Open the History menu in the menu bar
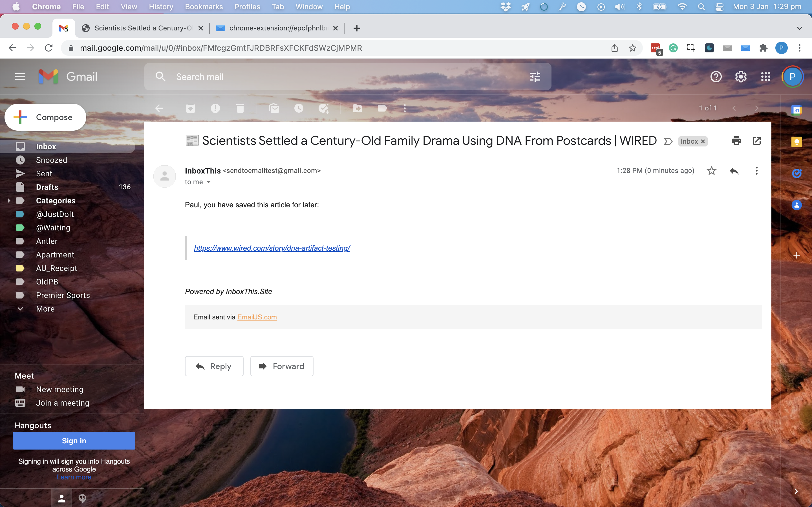 161,7
